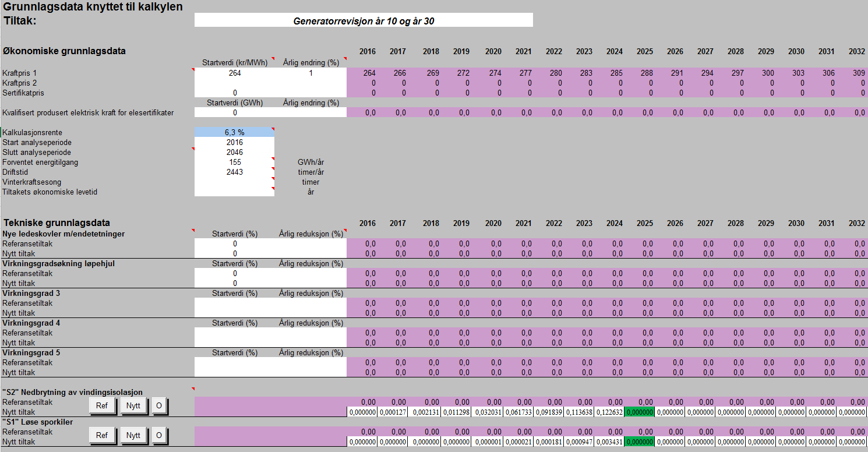This screenshot has width=868, height=452.
Task: Select Sertifikatpris startverdi cell
Action: click(235, 93)
